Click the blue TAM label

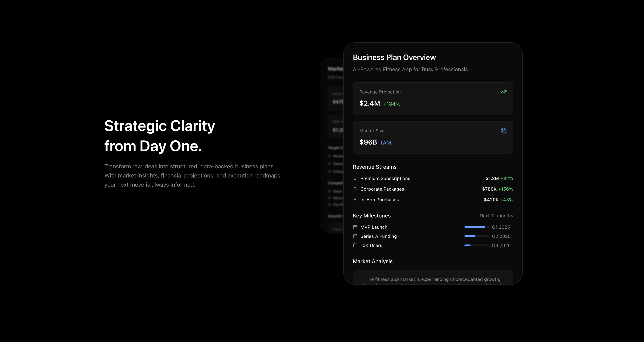pos(385,142)
